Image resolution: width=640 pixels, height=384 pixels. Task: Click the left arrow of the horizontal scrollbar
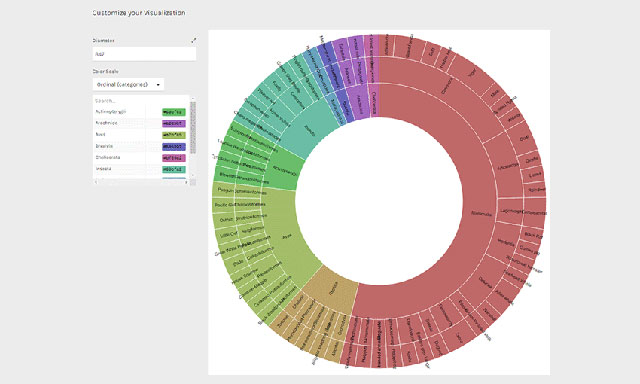(x=96, y=182)
